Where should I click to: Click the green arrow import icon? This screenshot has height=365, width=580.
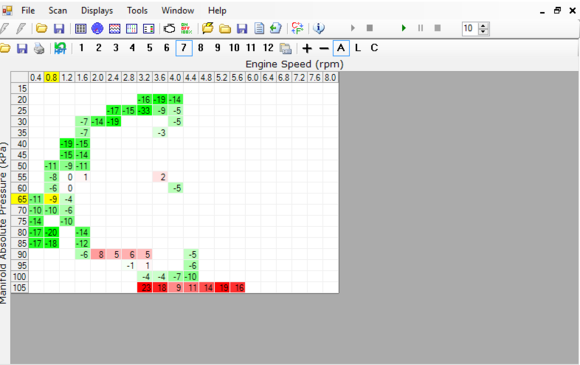click(x=276, y=28)
